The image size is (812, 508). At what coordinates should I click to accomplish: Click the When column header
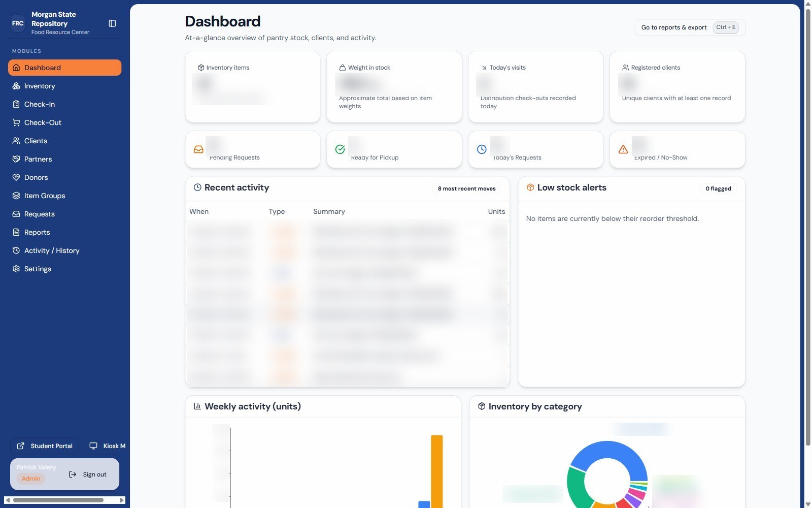pyautogui.click(x=199, y=211)
